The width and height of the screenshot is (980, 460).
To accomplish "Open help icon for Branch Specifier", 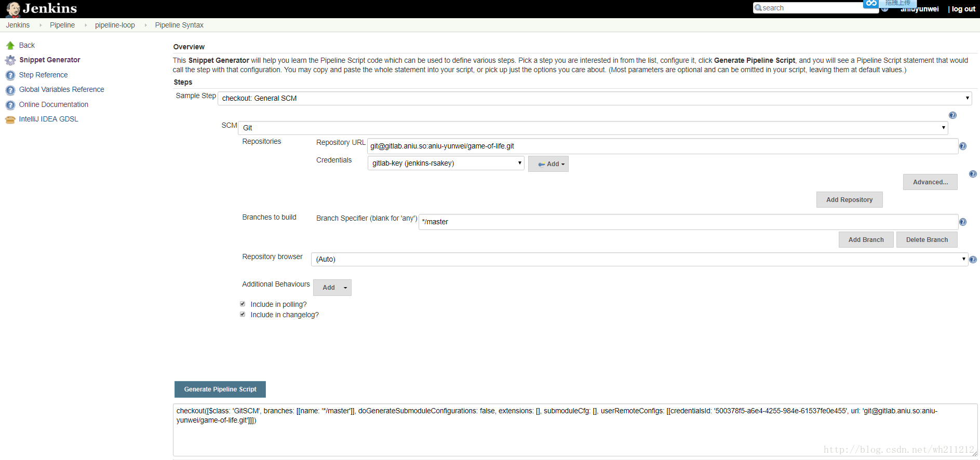I will click(963, 222).
